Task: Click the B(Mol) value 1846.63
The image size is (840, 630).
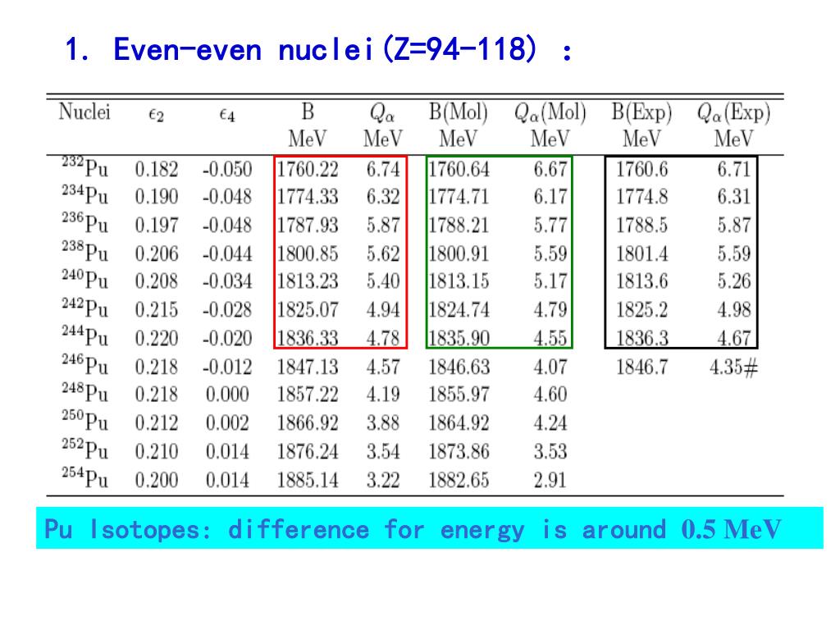Action: pos(459,367)
